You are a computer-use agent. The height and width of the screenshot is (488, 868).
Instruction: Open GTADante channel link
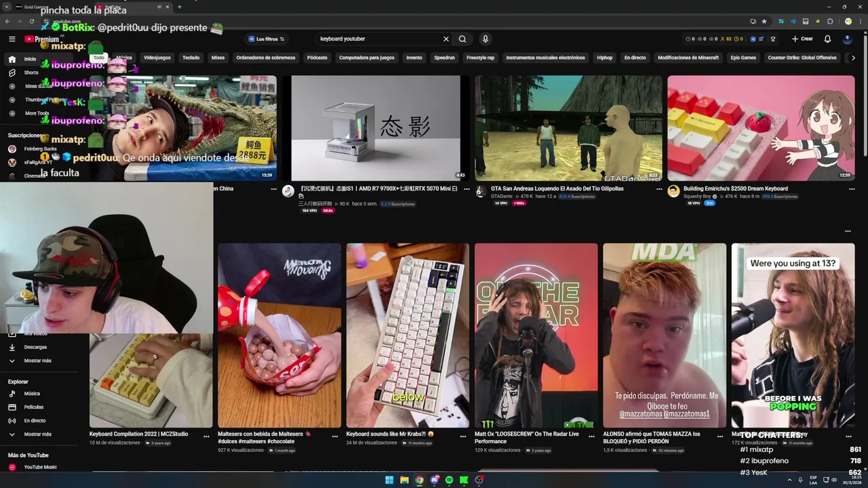(502, 197)
